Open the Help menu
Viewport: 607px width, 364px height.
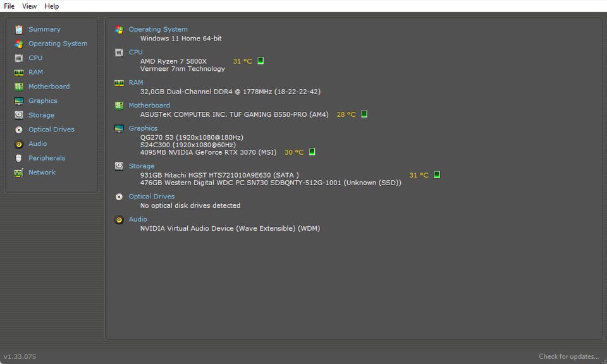(51, 6)
